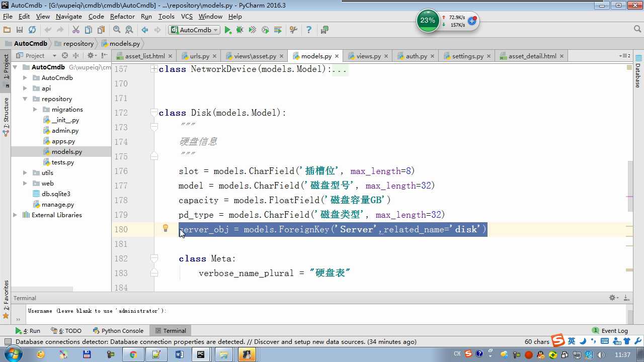Open the Navigate menu

[69, 17]
